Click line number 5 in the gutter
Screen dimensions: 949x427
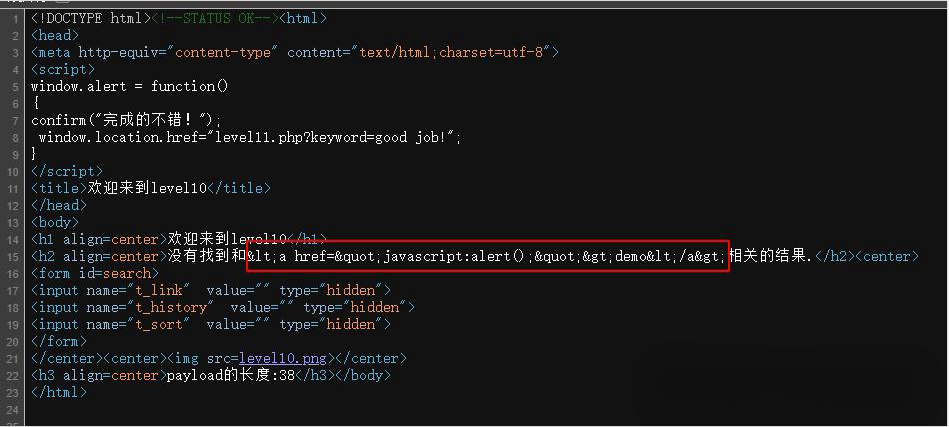(x=16, y=86)
